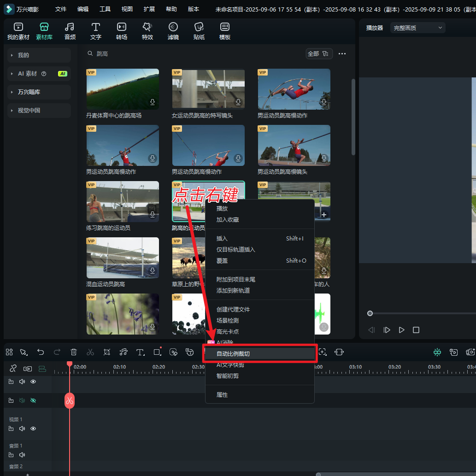The width and height of the screenshot is (476, 476).
Task: Choose 场景检测 in context menu
Action: [260, 321]
